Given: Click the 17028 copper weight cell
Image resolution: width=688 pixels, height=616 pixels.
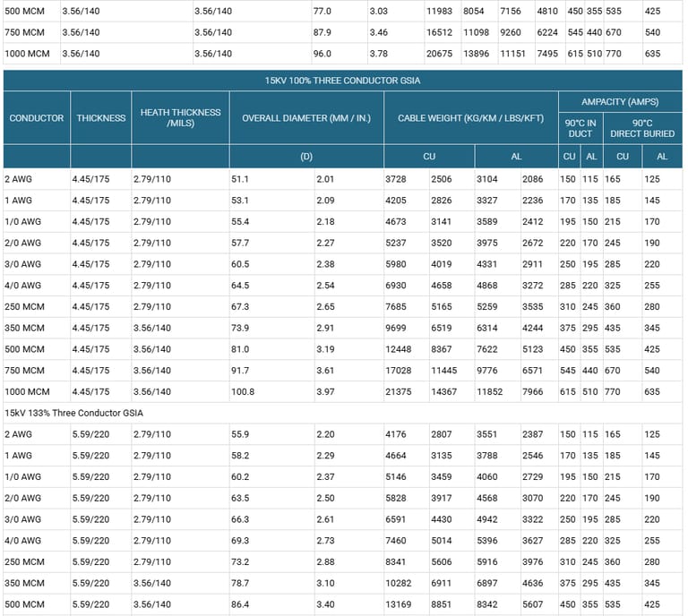Looking at the screenshot, I should [x=401, y=370].
